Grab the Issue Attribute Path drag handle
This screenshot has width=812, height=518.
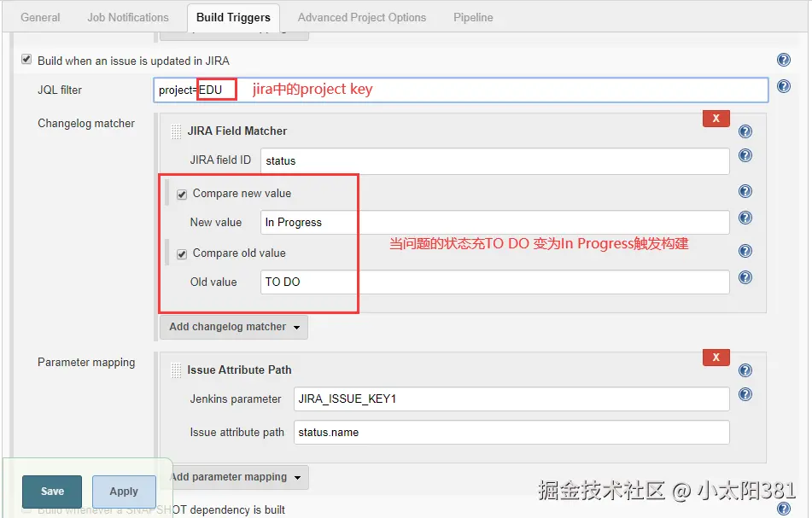[x=176, y=370]
